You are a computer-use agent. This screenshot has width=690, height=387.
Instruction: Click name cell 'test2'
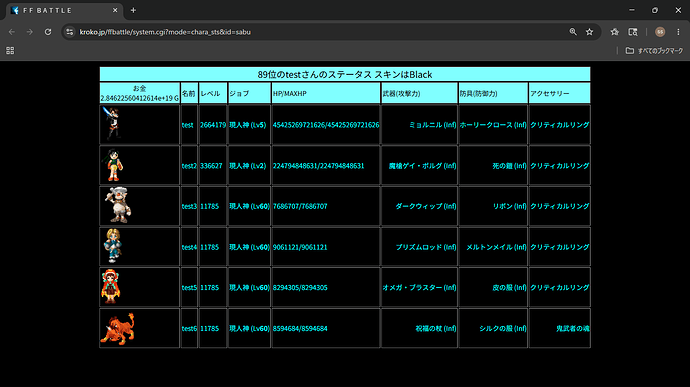[189, 166]
